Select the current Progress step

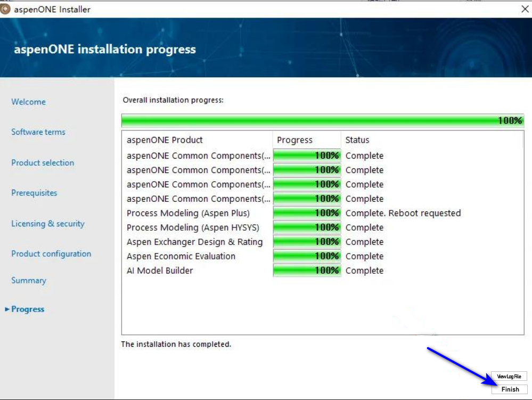[x=28, y=309]
